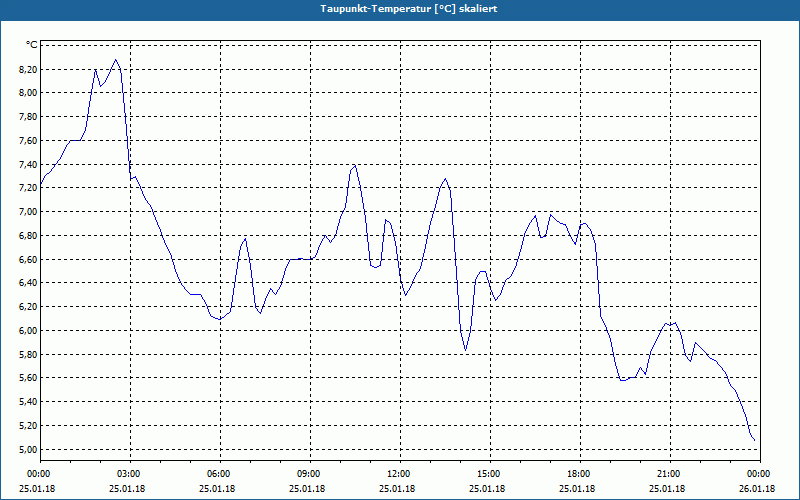Pick the '25.01.18' date below 18:00
This screenshot has width=800, height=500.
577,489
